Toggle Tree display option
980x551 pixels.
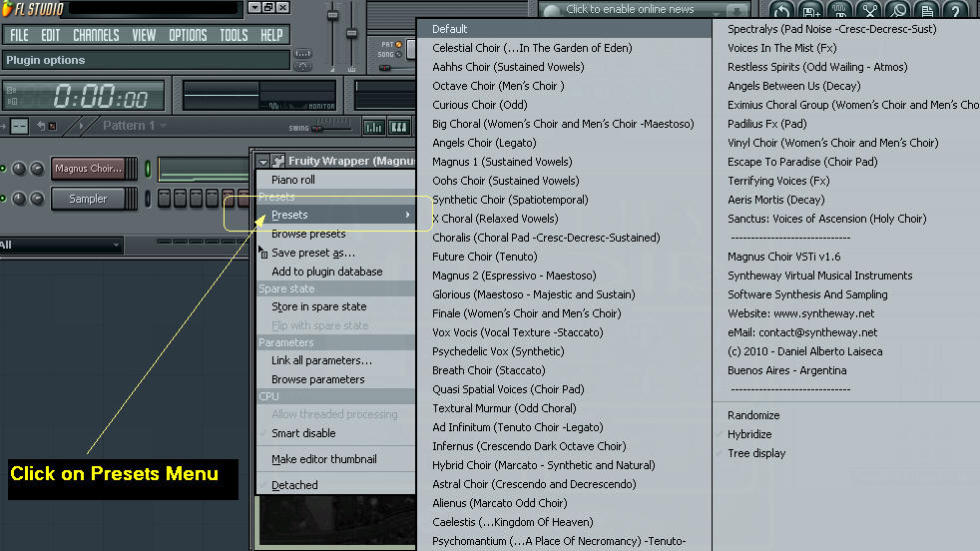(756, 453)
